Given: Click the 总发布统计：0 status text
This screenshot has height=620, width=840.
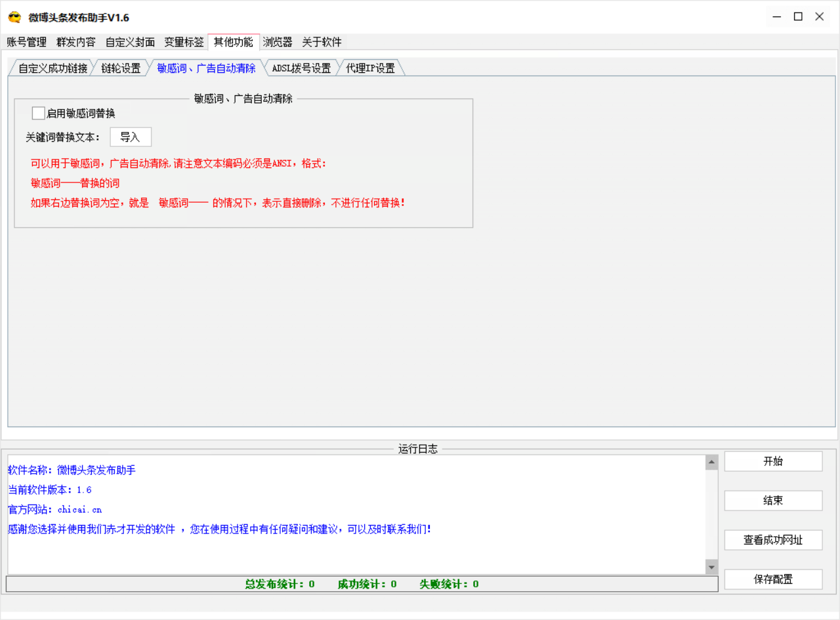Looking at the screenshot, I should pyautogui.click(x=280, y=584).
